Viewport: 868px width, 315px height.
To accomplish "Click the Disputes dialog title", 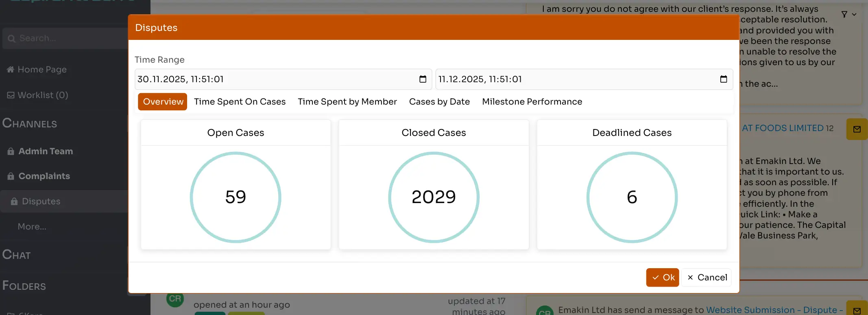I will [x=156, y=28].
